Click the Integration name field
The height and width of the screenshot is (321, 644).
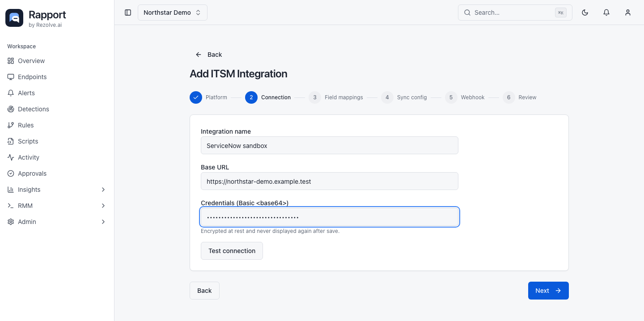pos(330,145)
